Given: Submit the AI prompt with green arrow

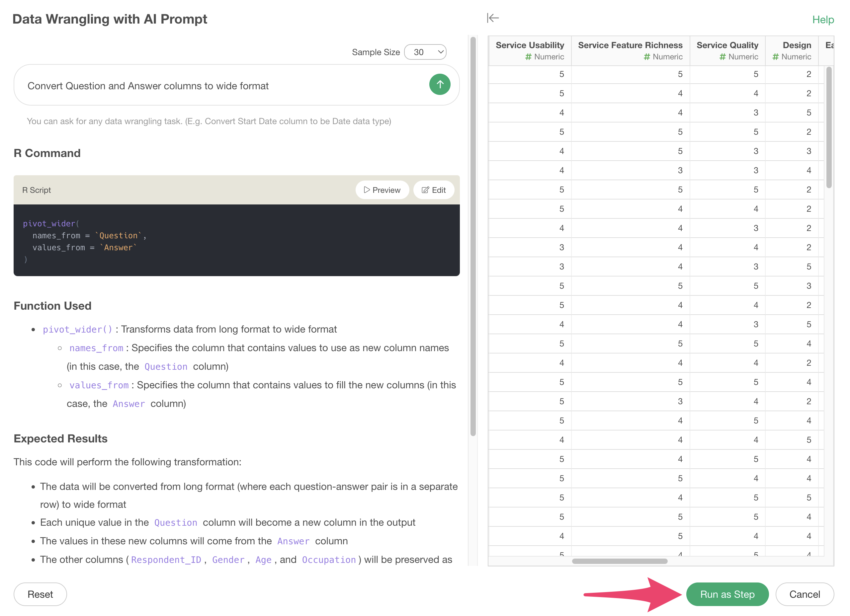Looking at the screenshot, I should click(x=440, y=85).
